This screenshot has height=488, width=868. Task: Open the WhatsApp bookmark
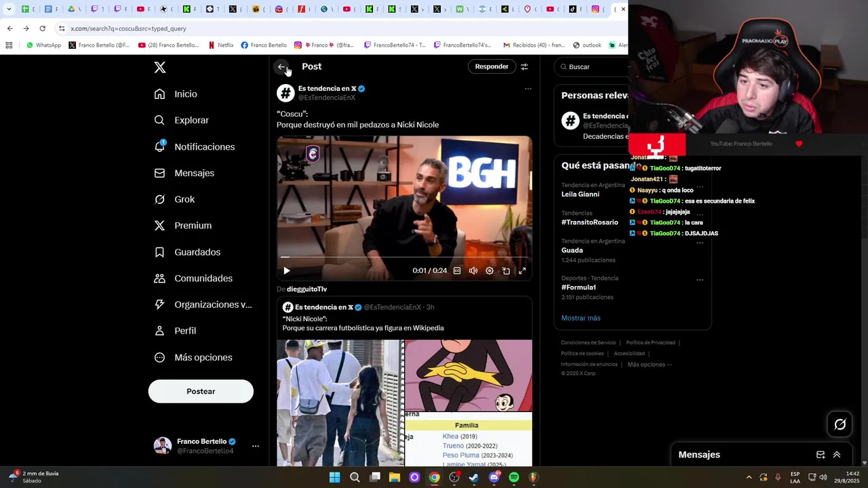(43, 45)
